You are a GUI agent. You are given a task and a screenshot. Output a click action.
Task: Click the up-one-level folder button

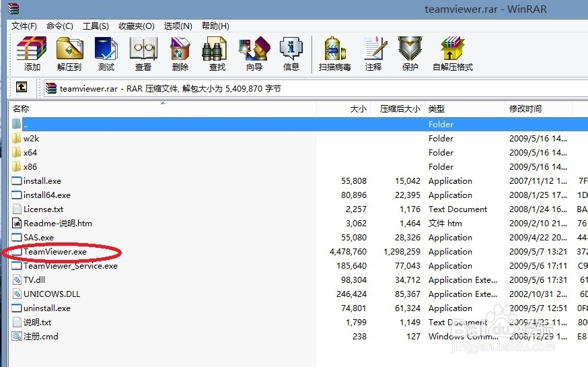tap(22, 88)
